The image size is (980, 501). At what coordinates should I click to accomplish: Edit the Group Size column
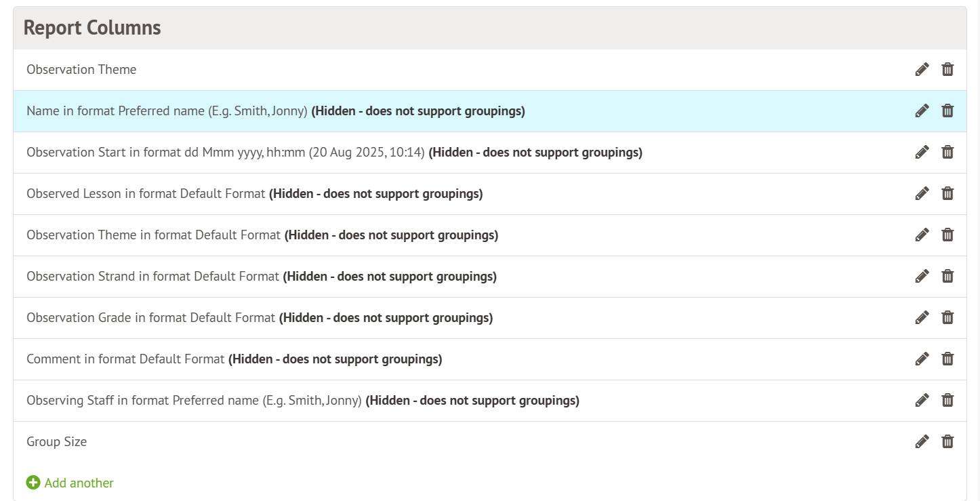click(x=922, y=441)
